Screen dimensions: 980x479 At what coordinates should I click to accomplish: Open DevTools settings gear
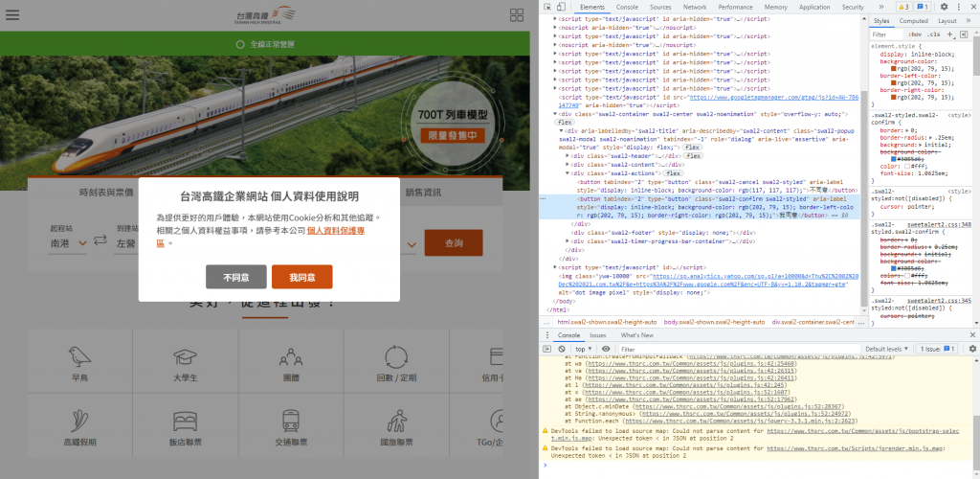pyautogui.click(x=944, y=7)
